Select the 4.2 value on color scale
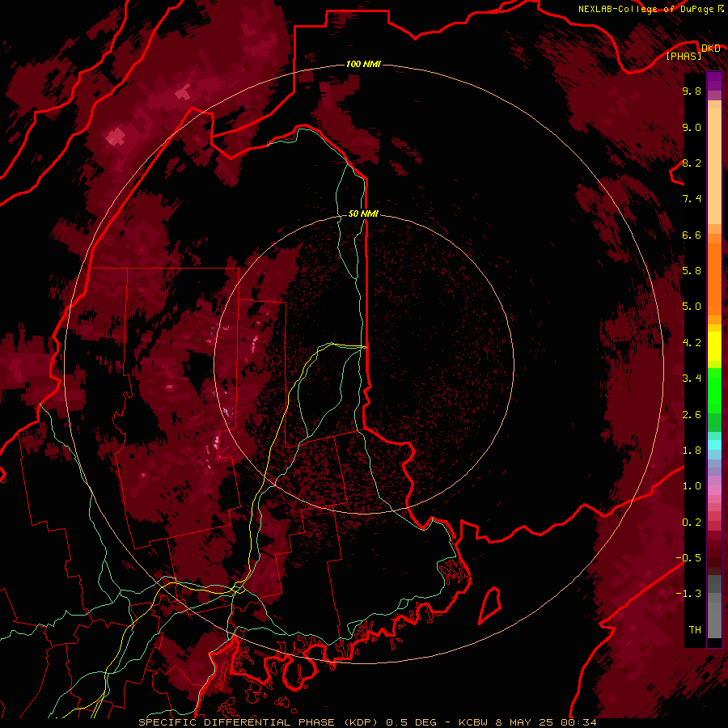The image size is (728, 728). pos(692,343)
